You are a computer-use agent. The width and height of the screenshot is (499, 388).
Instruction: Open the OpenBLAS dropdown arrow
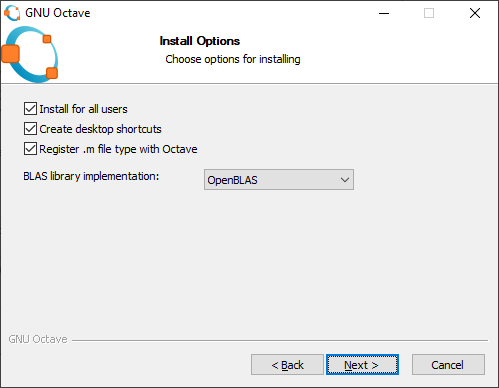tap(345, 180)
